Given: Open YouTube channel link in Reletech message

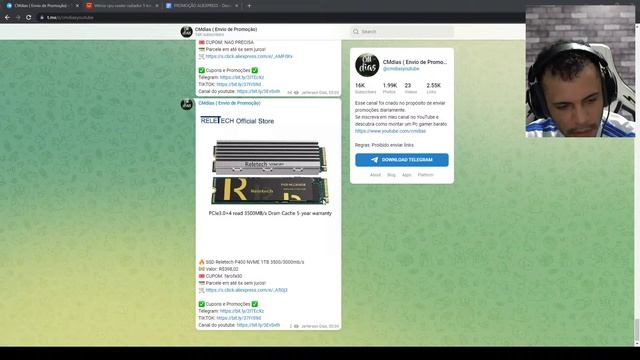Looking at the screenshot, I should [x=258, y=325].
